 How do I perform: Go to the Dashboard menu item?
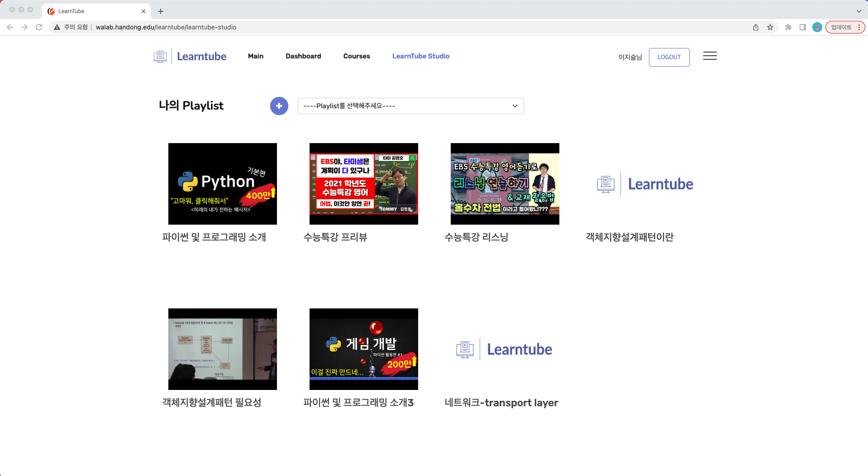tap(303, 56)
